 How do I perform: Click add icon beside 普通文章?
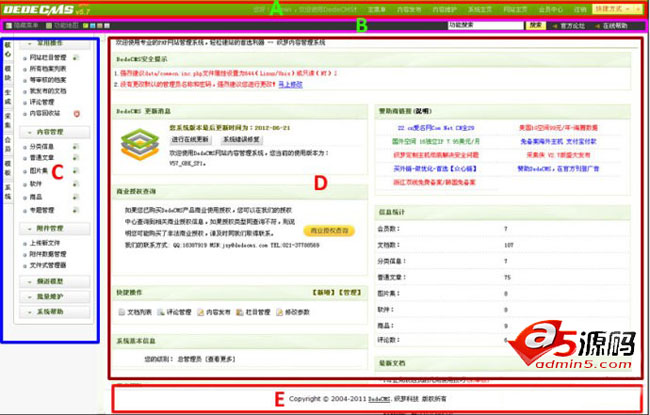(76, 158)
